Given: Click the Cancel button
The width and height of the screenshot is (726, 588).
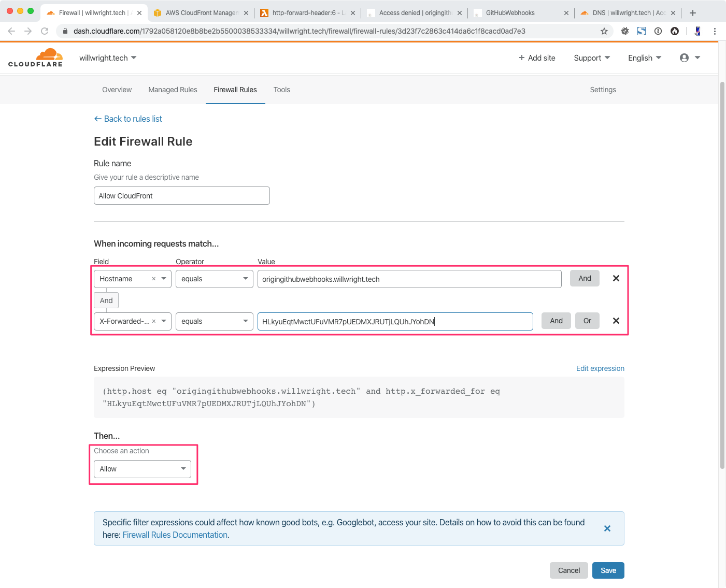Looking at the screenshot, I should (569, 570).
